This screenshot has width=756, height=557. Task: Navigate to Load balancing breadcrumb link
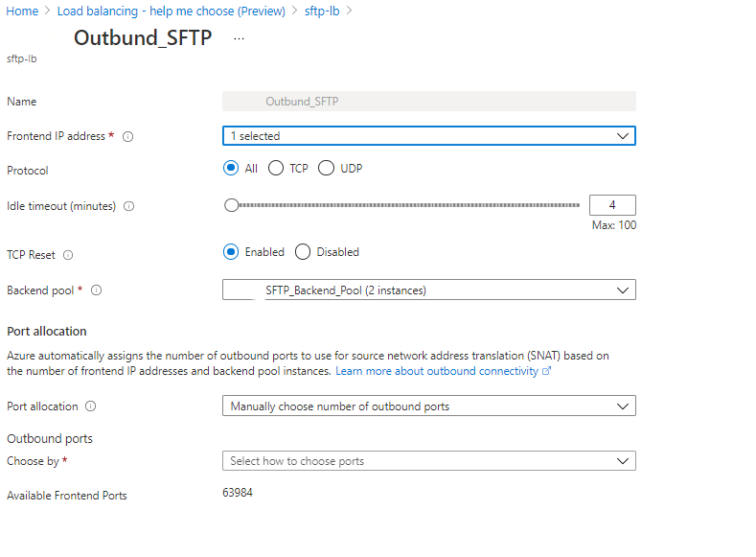point(171,11)
